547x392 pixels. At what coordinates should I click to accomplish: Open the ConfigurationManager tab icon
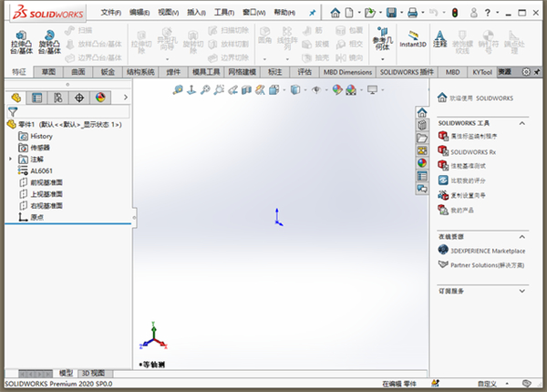point(58,97)
